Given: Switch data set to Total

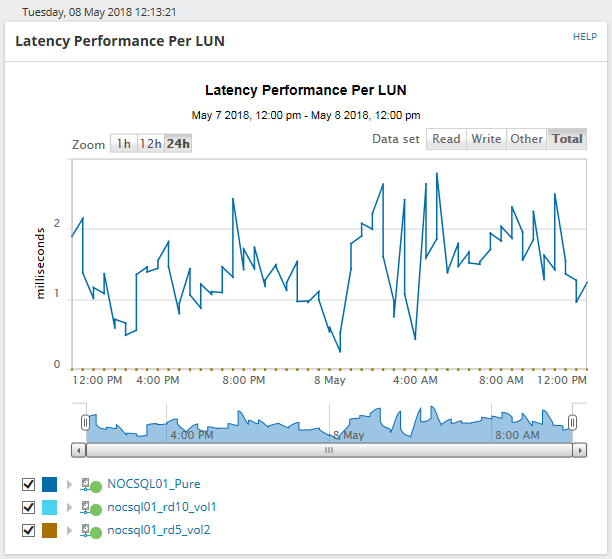Looking at the screenshot, I should pos(567,139).
